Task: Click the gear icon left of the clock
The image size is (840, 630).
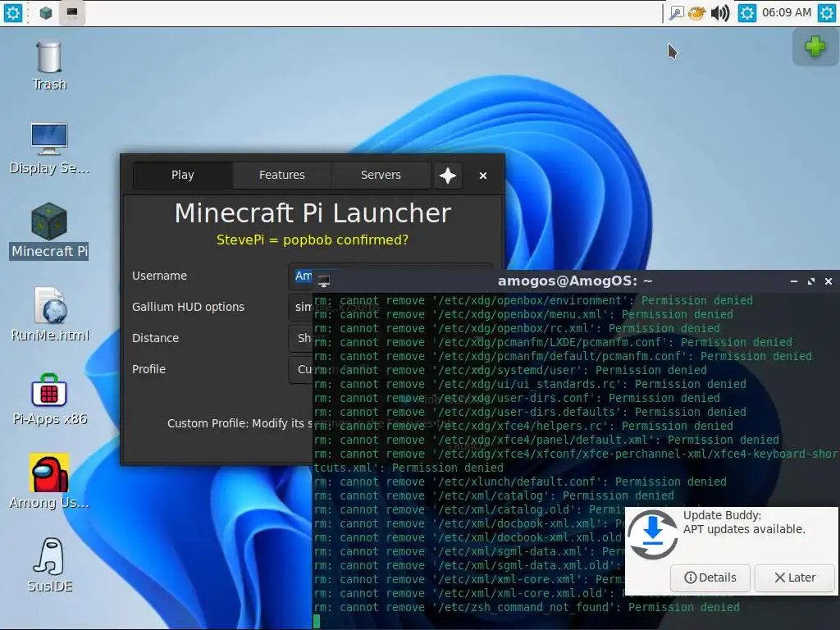Action: [x=746, y=13]
